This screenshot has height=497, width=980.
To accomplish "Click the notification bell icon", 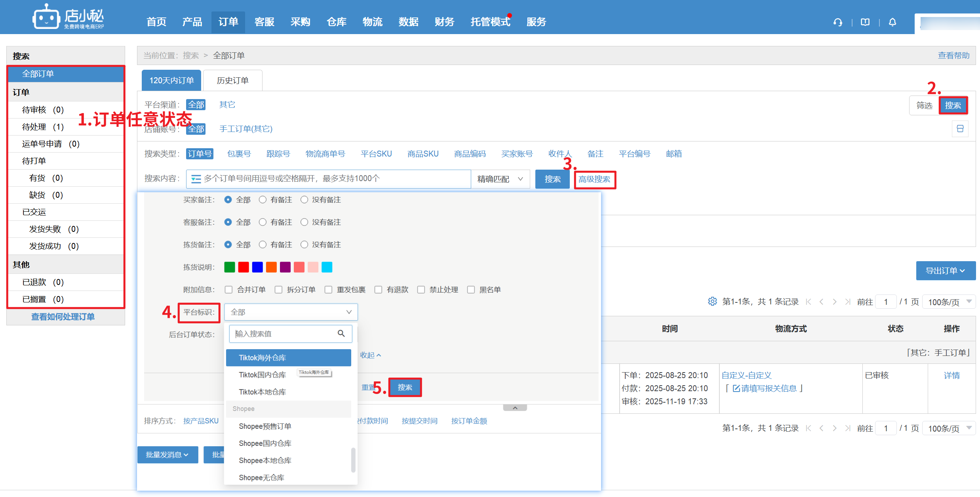I will [x=892, y=22].
